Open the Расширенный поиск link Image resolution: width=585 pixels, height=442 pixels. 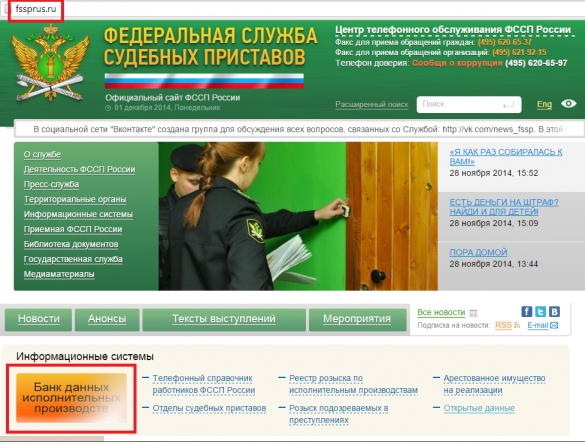[372, 104]
